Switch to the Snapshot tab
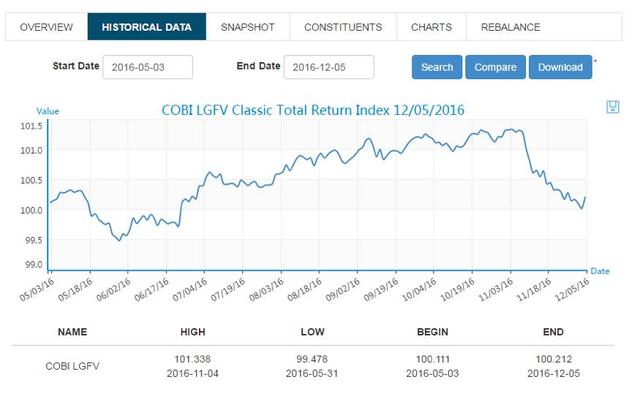This screenshot has width=640, height=396. 248,27
